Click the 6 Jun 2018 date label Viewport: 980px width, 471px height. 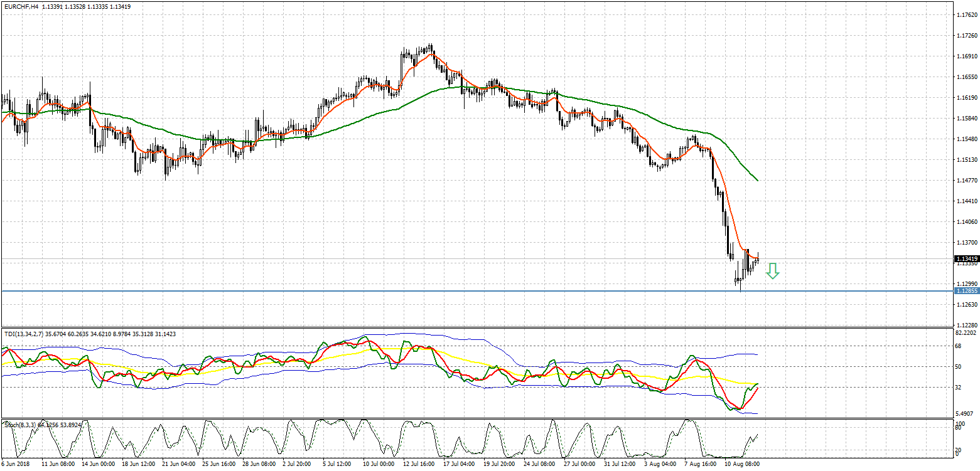pos(16,465)
